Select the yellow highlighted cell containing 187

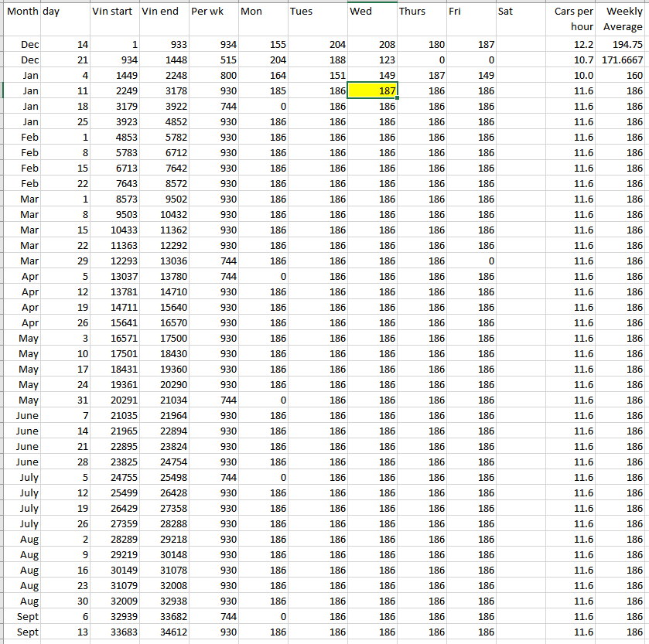pyautogui.click(x=371, y=90)
